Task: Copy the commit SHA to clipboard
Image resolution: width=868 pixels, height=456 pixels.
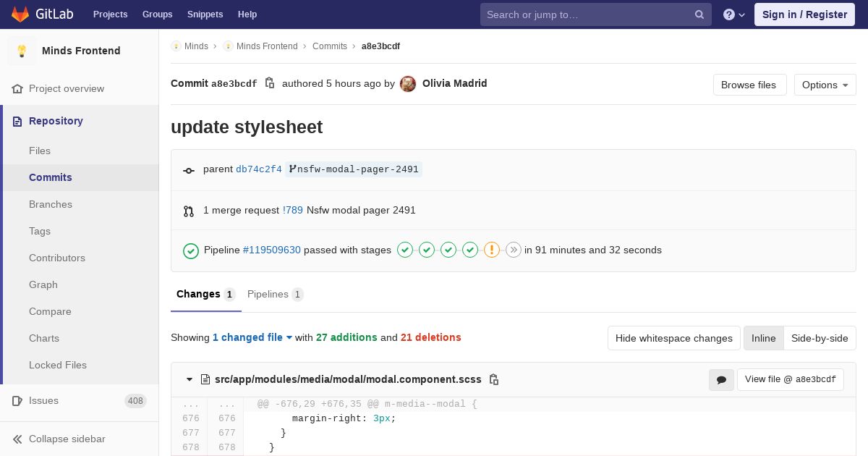Action: [270, 83]
